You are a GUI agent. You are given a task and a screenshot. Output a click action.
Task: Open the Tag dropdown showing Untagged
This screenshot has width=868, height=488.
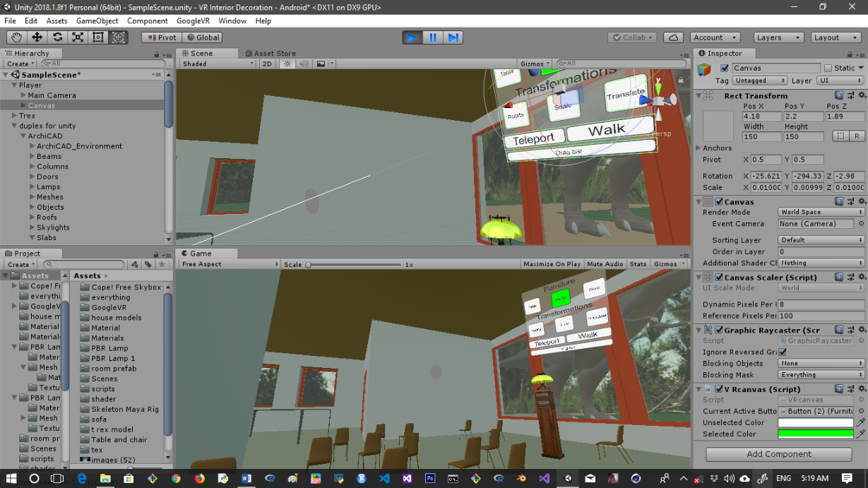[x=759, y=81]
